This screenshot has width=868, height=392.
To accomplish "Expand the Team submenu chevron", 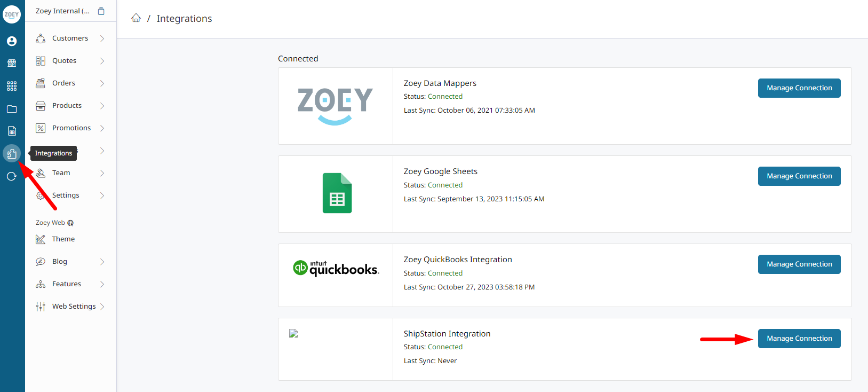I will click(102, 173).
